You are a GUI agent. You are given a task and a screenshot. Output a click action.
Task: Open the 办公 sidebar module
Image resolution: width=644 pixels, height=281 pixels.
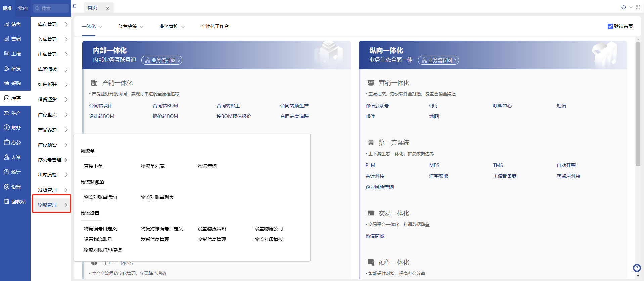pos(15,143)
